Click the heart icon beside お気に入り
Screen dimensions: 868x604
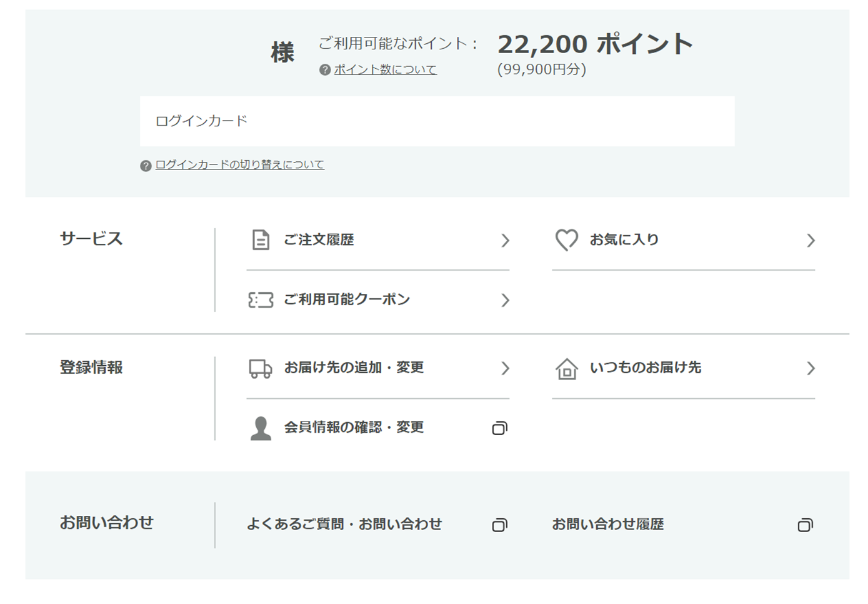[567, 240]
